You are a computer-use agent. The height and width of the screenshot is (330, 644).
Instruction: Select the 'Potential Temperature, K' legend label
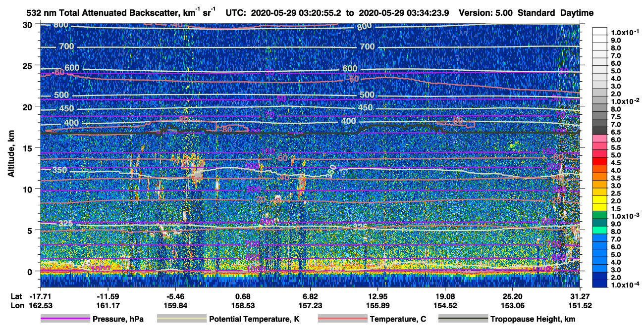tap(254, 319)
